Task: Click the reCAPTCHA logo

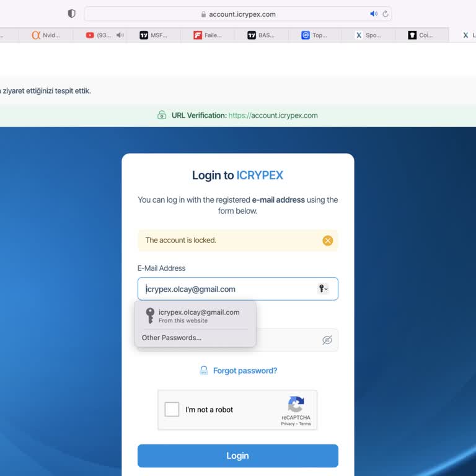Action: point(296,405)
